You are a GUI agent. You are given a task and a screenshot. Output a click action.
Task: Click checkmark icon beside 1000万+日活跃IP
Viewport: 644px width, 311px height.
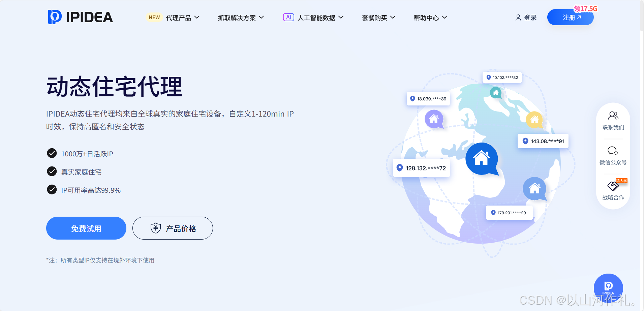click(x=52, y=153)
